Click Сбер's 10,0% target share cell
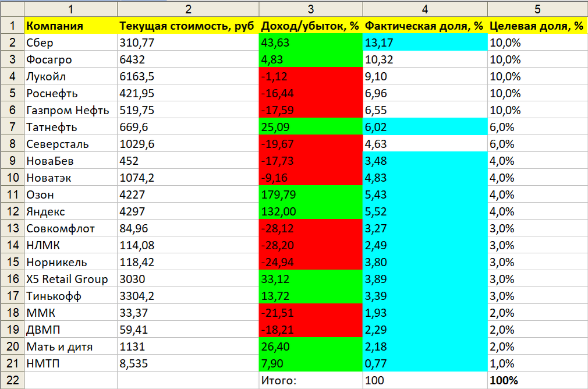 (537, 43)
